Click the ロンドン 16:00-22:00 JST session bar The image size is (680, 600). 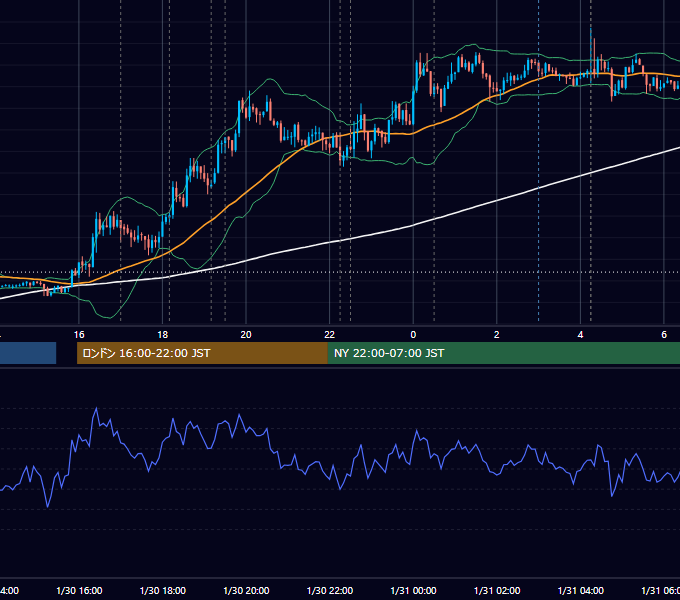click(x=202, y=353)
